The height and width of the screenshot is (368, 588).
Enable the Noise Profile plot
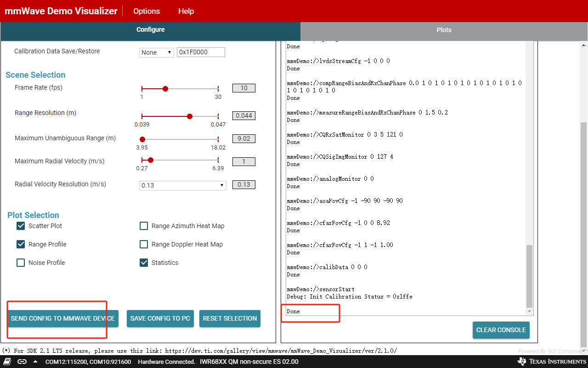click(x=20, y=262)
